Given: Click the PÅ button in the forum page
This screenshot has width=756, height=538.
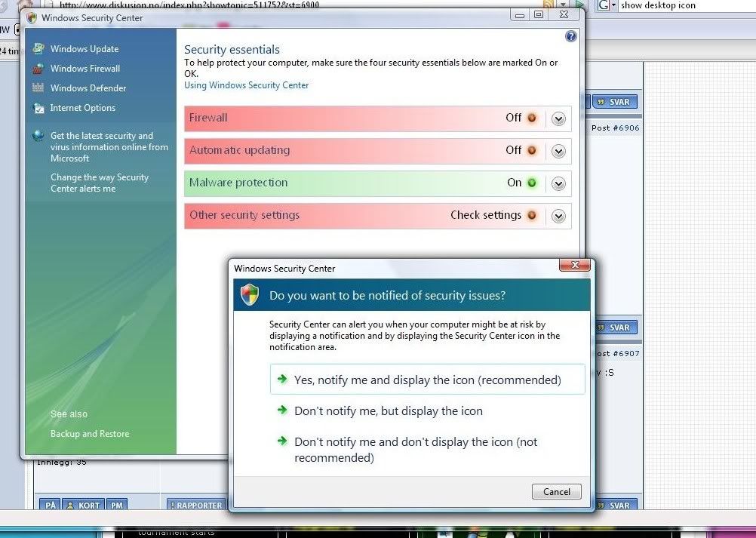Looking at the screenshot, I should tap(50, 505).
